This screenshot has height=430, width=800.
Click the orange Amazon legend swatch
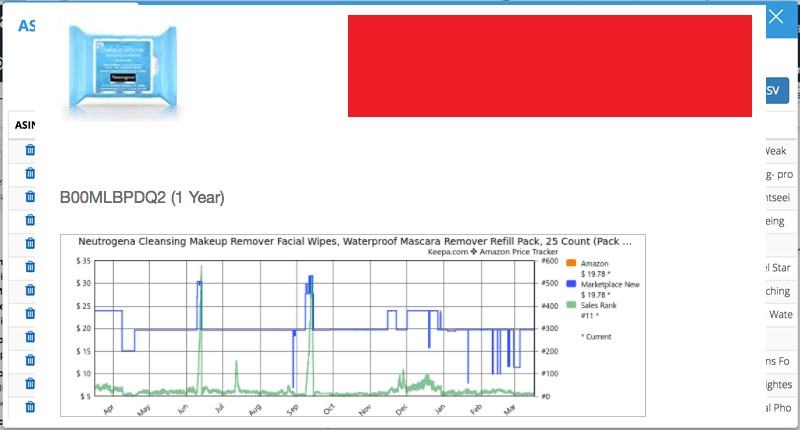571,263
